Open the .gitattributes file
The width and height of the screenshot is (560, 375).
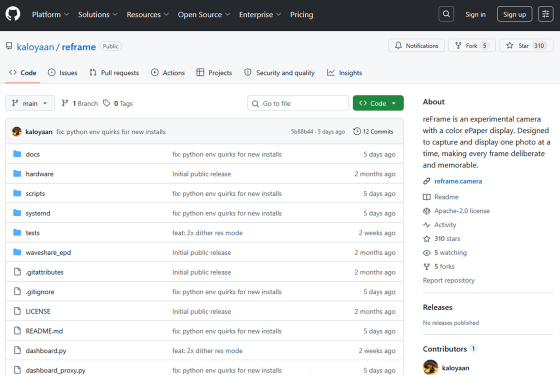tap(44, 272)
